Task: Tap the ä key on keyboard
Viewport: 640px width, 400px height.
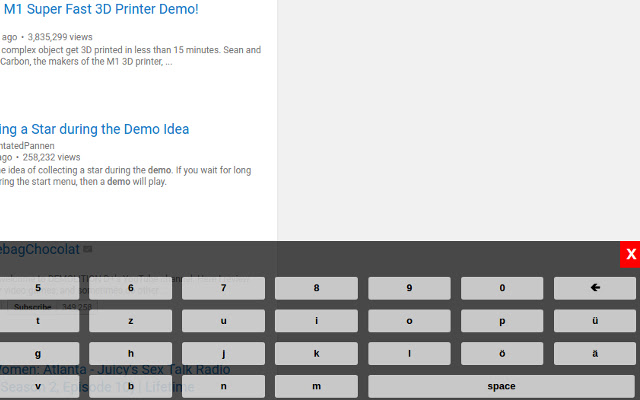Action: (595, 353)
